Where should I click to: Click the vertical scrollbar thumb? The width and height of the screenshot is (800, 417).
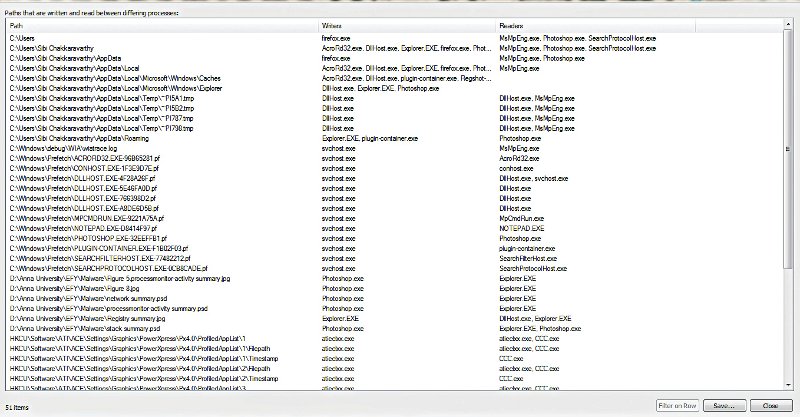pyautogui.click(x=789, y=151)
